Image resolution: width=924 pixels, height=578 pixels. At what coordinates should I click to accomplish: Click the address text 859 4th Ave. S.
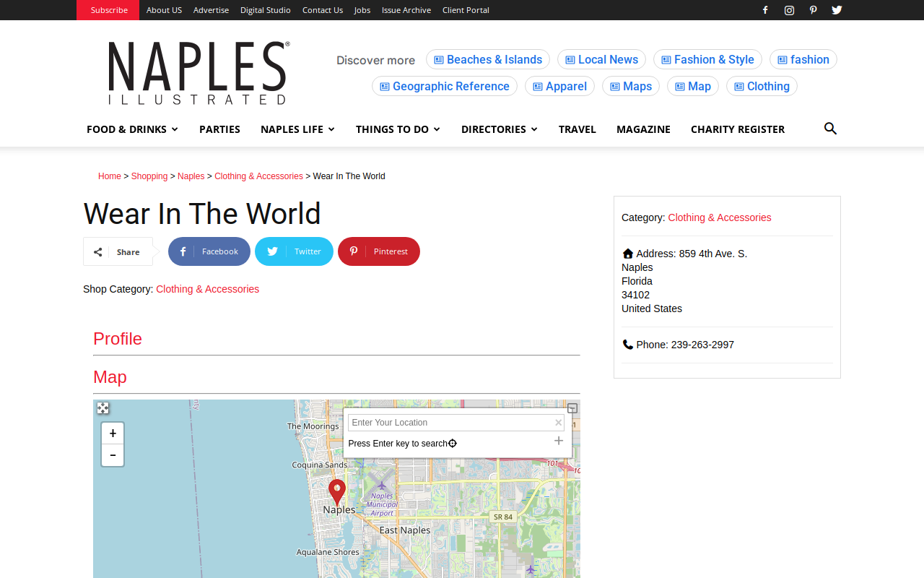pyautogui.click(x=713, y=254)
